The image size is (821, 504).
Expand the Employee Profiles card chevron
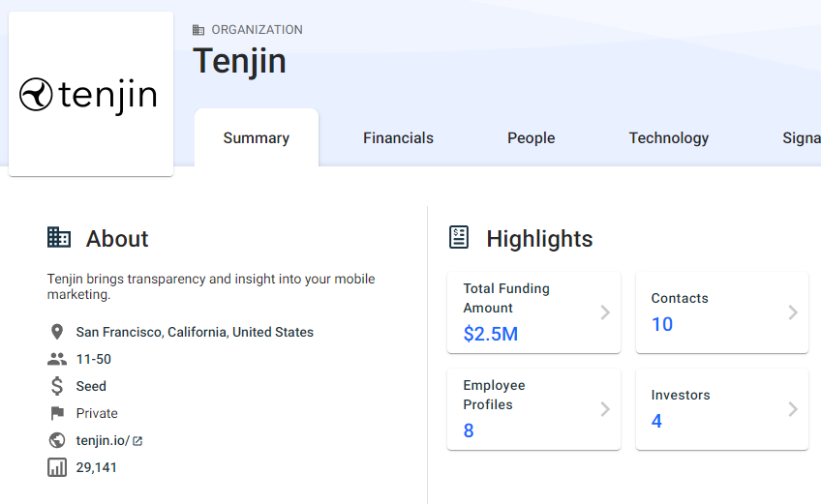pyautogui.click(x=605, y=409)
